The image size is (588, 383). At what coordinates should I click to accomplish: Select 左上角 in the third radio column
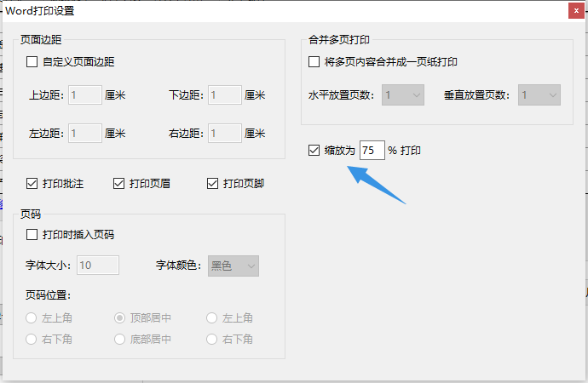tap(212, 317)
